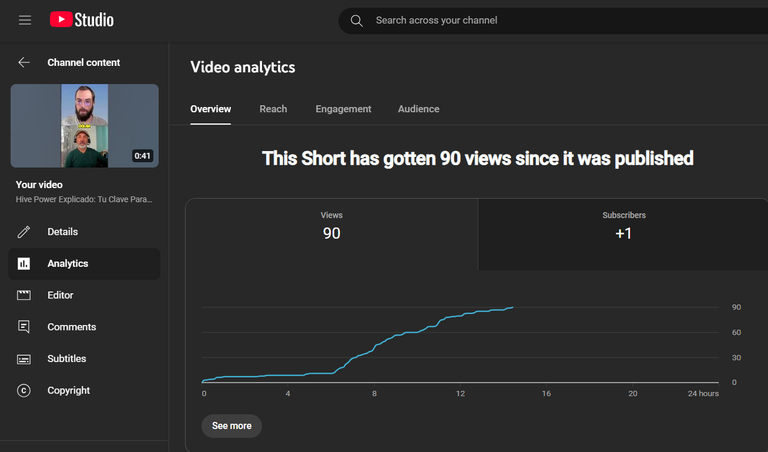Image resolution: width=768 pixels, height=452 pixels.
Task: Select the Views 90 metric card
Action: click(x=332, y=234)
